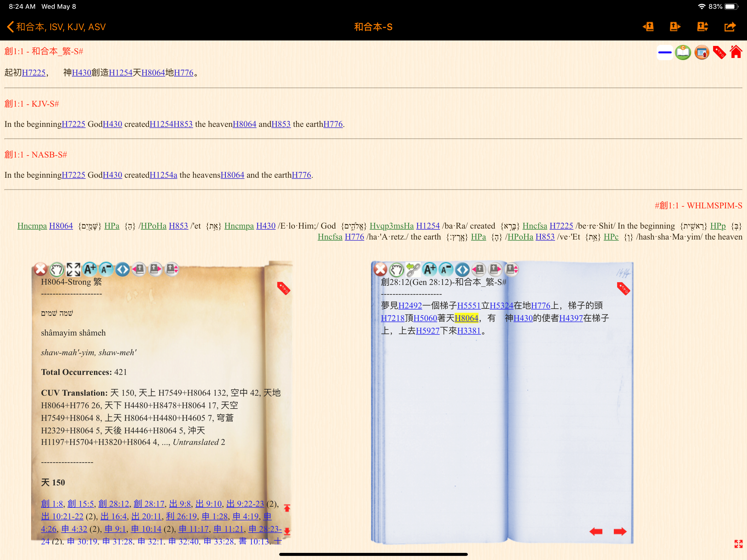Collapse the section with blue minus button

665,53
